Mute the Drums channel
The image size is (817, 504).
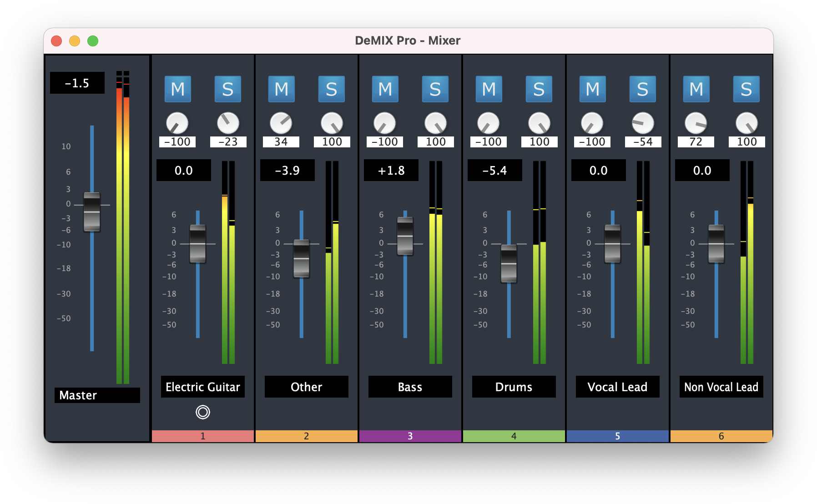pyautogui.click(x=489, y=89)
